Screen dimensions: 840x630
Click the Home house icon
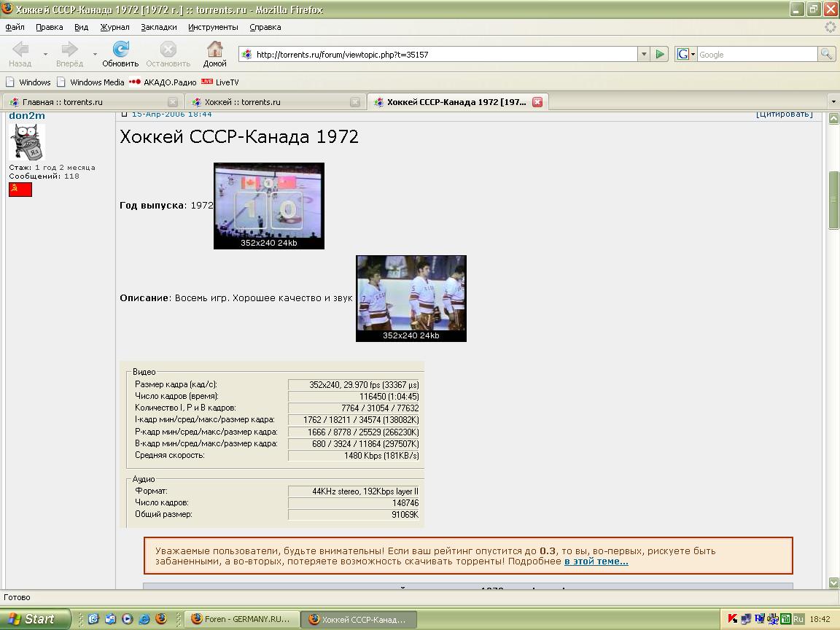(214, 50)
